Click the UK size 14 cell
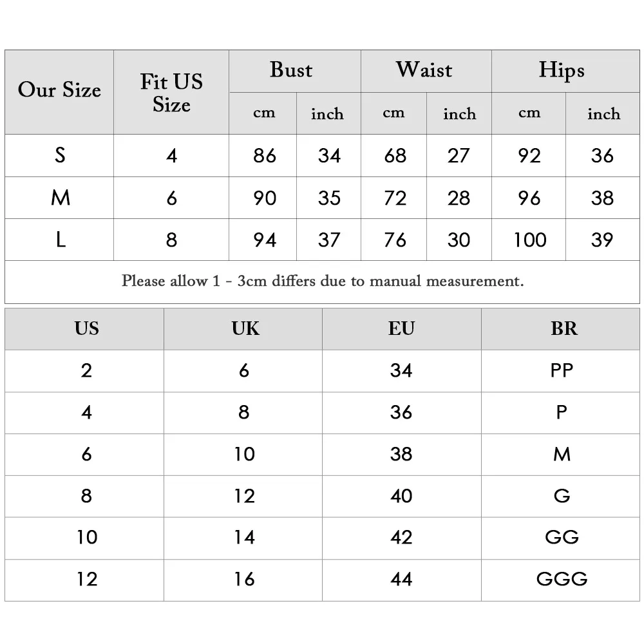Image resolution: width=644 pixels, height=644 pixels. click(243, 538)
